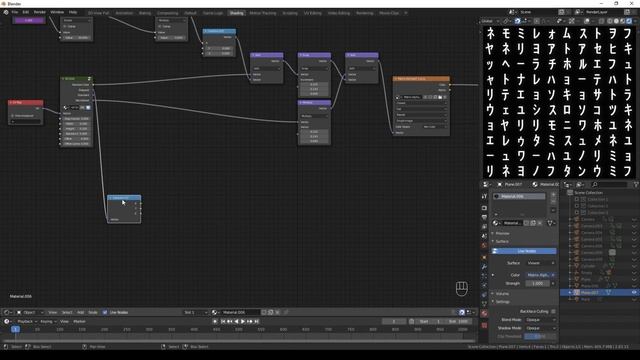Click Use Nodes button in Surface panel
This screenshot has width=640, height=360.
point(524,251)
